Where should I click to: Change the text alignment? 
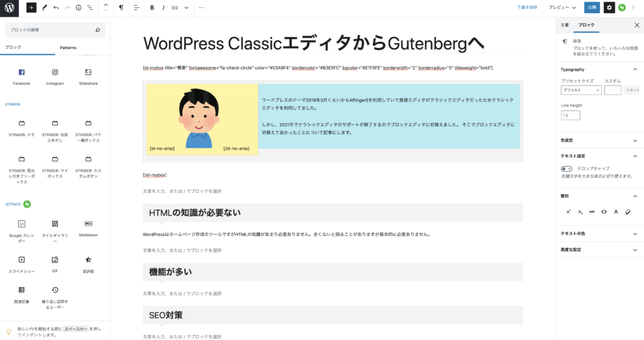pyautogui.click(x=136, y=8)
